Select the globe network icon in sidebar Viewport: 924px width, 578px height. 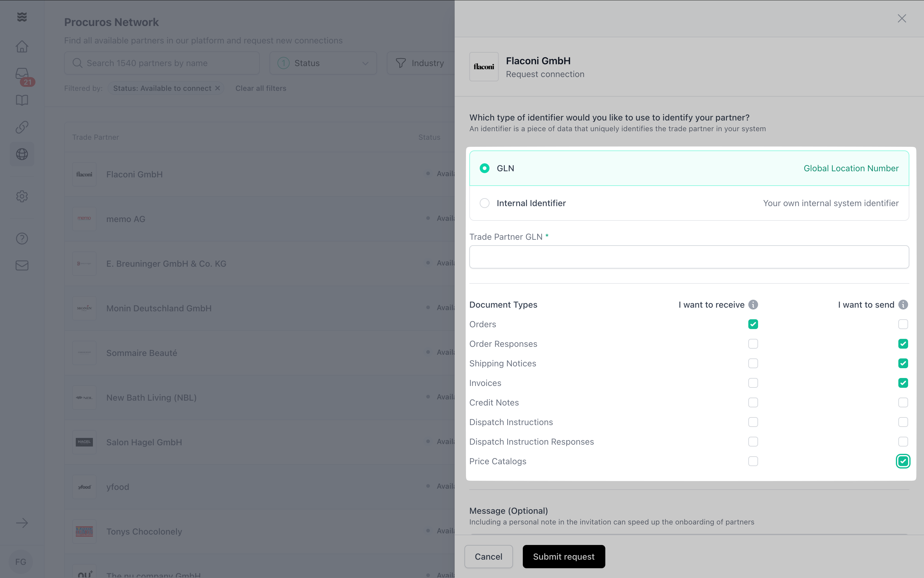[x=22, y=154]
